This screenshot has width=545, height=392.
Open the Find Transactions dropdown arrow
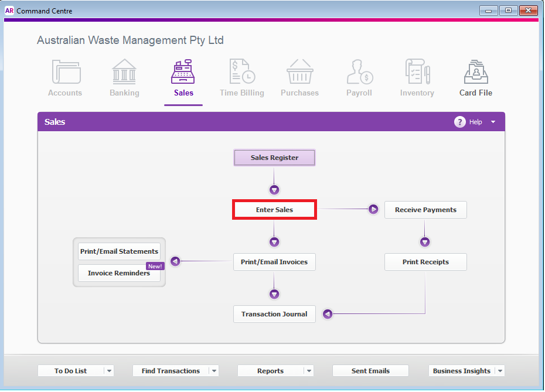tap(214, 371)
